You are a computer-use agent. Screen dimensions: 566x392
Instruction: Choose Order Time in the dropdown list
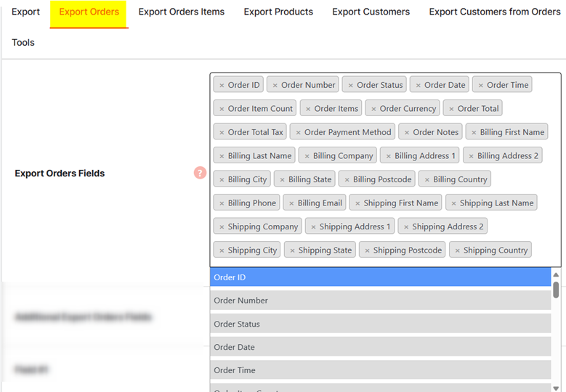[381, 370]
